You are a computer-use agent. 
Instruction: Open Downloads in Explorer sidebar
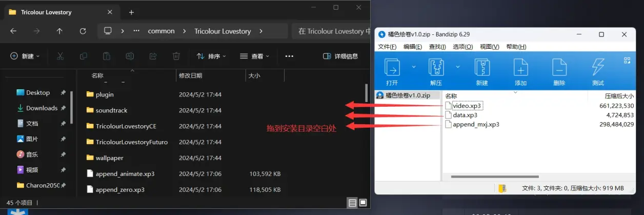(42, 108)
